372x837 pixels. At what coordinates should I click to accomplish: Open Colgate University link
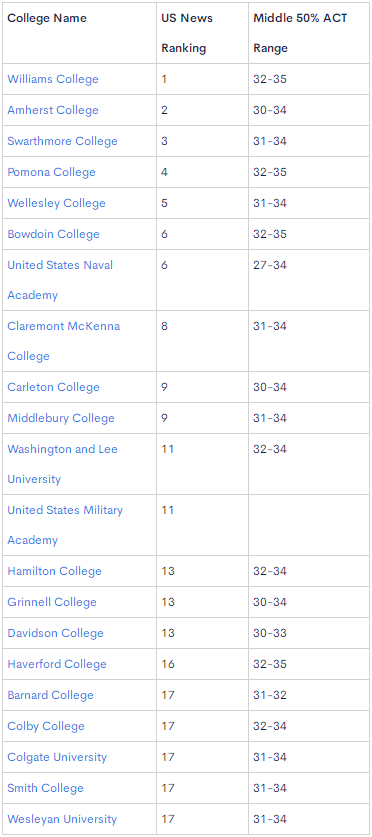(x=57, y=757)
